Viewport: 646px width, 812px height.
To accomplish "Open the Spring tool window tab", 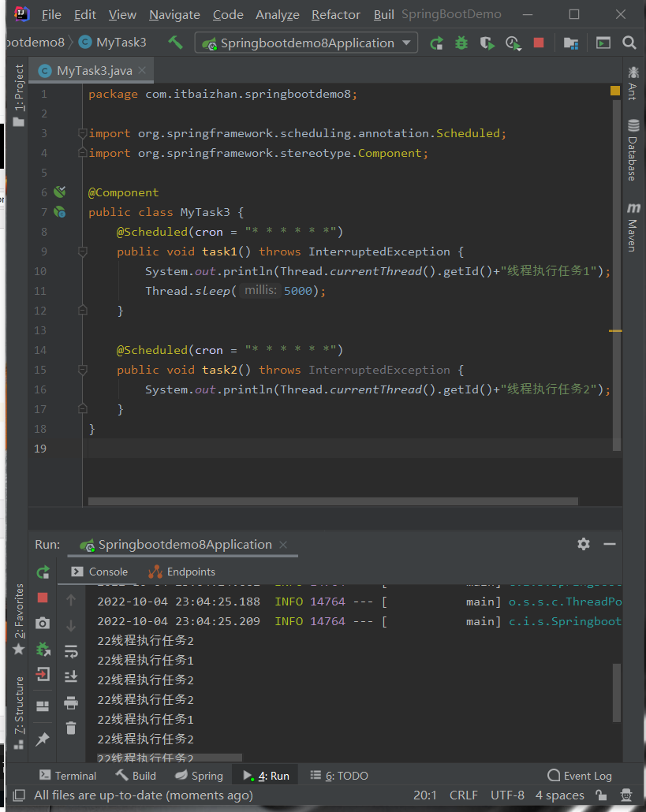I will click(199, 776).
